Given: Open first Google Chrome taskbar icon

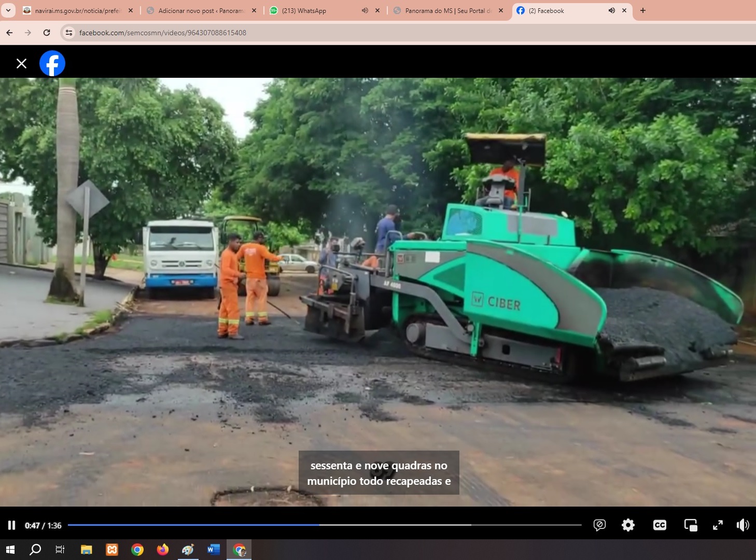Looking at the screenshot, I should pos(137,550).
